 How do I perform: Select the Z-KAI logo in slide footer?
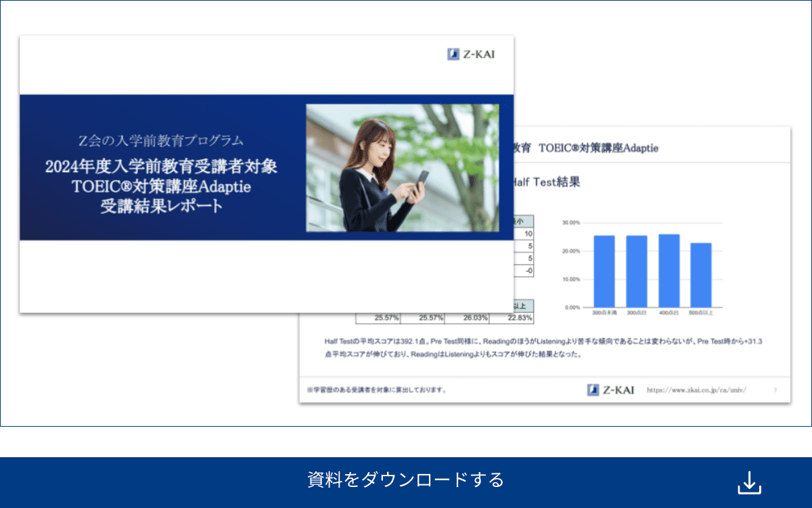[x=610, y=389]
